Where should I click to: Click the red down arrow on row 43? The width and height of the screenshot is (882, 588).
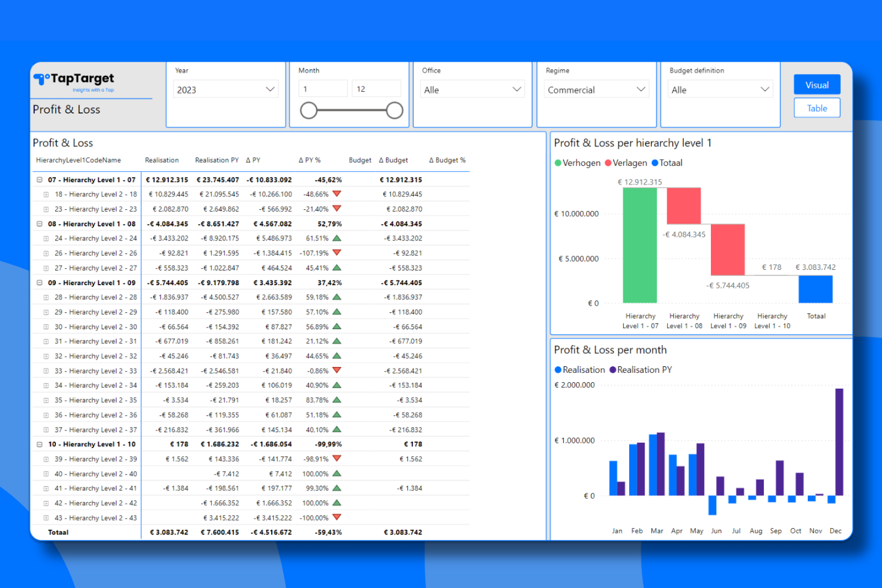pyautogui.click(x=337, y=517)
